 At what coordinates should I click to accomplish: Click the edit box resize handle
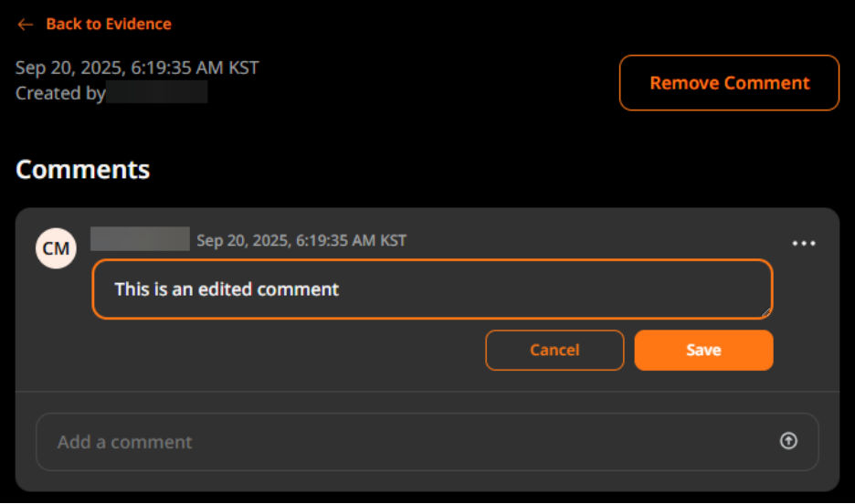[x=766, y=312]
